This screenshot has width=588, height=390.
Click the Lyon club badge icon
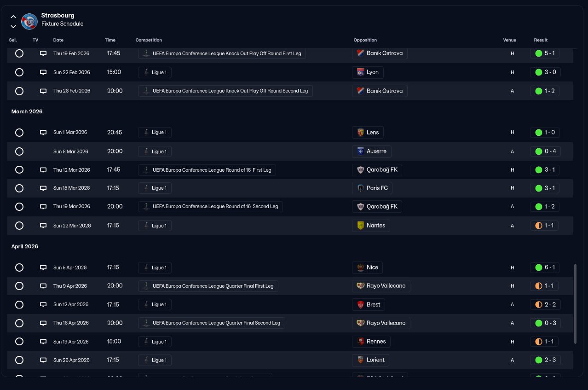coord(361,72)
